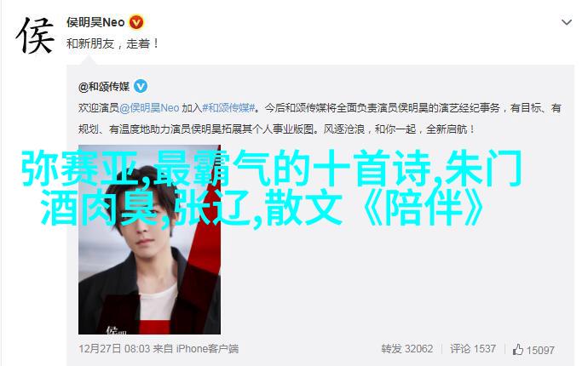Open the post options chevron dropdown
Screen dimensions: 588x366
566,22
